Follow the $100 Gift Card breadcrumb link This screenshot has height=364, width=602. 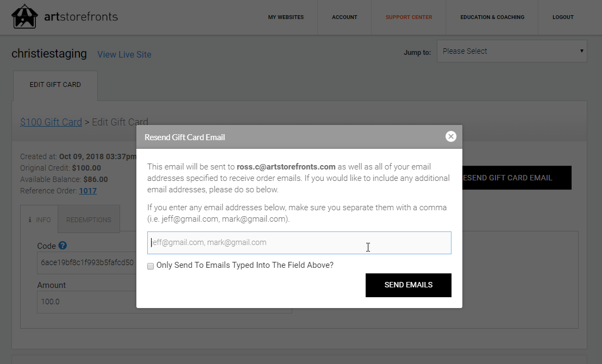click(51, 122)
